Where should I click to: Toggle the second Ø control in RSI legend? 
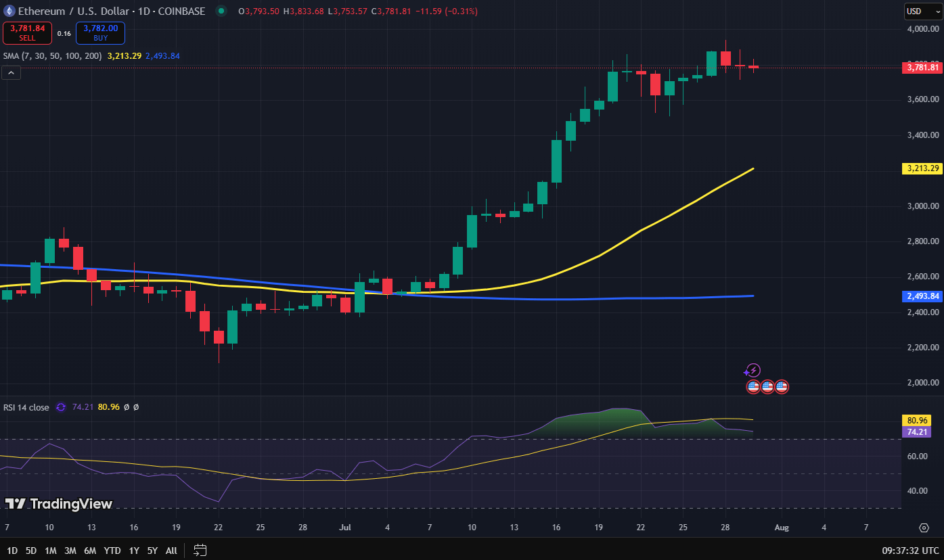point(135,407)
